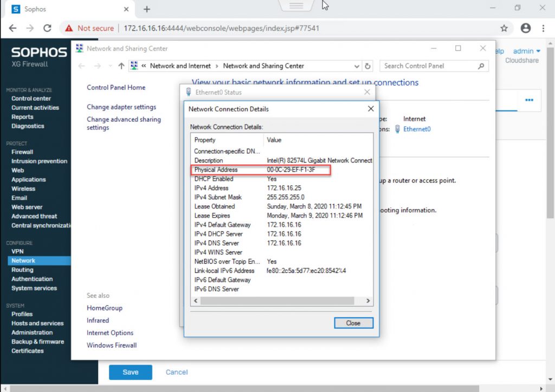Reload the Sophos webconsole page
The image size is (555, 392).
48,28
